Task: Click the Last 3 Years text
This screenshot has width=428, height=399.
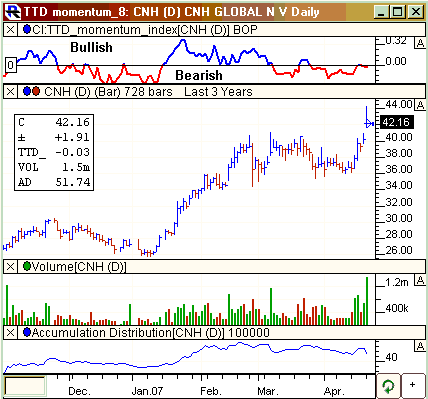Action: pyautogui.click(x=218, y=92)
